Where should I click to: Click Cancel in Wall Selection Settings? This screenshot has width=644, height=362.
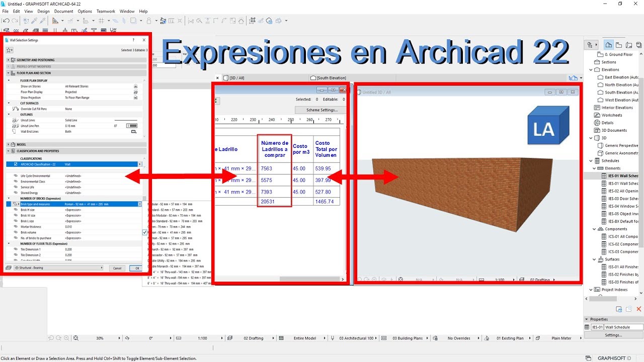[x=117, y=268]
